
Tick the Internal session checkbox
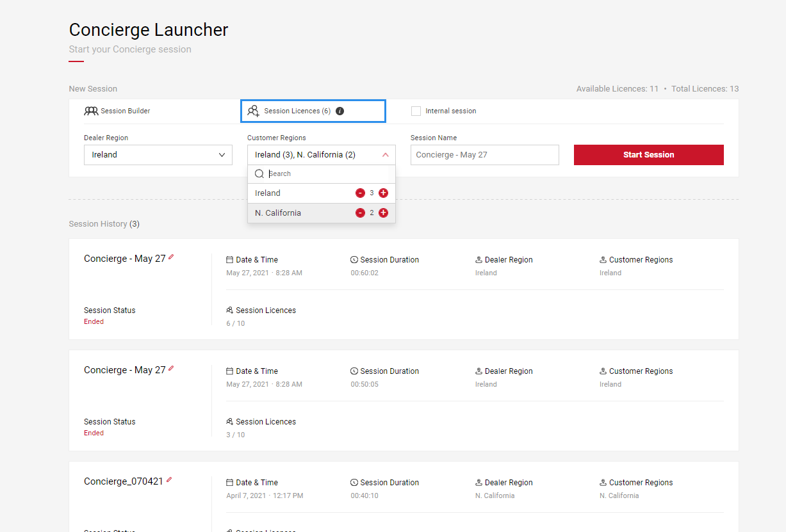point(416,111)
